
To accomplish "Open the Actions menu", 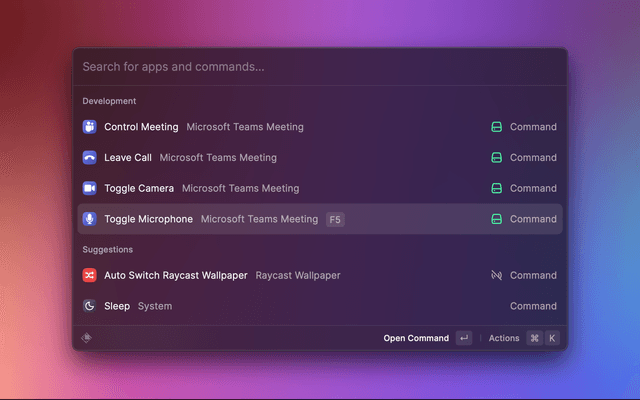I will pyautogui.click(x=504, y=338).
